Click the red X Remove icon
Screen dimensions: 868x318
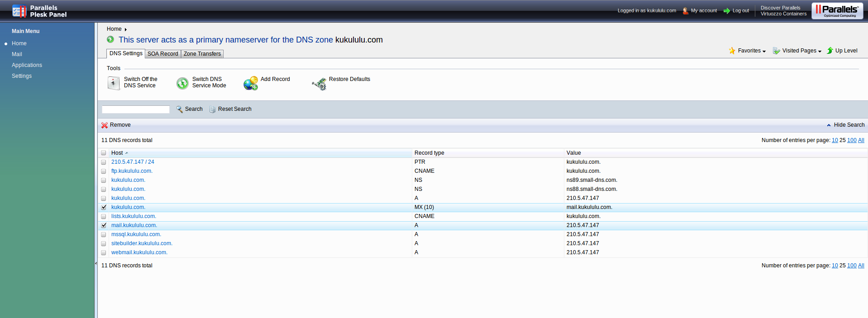tap(105, 125)
